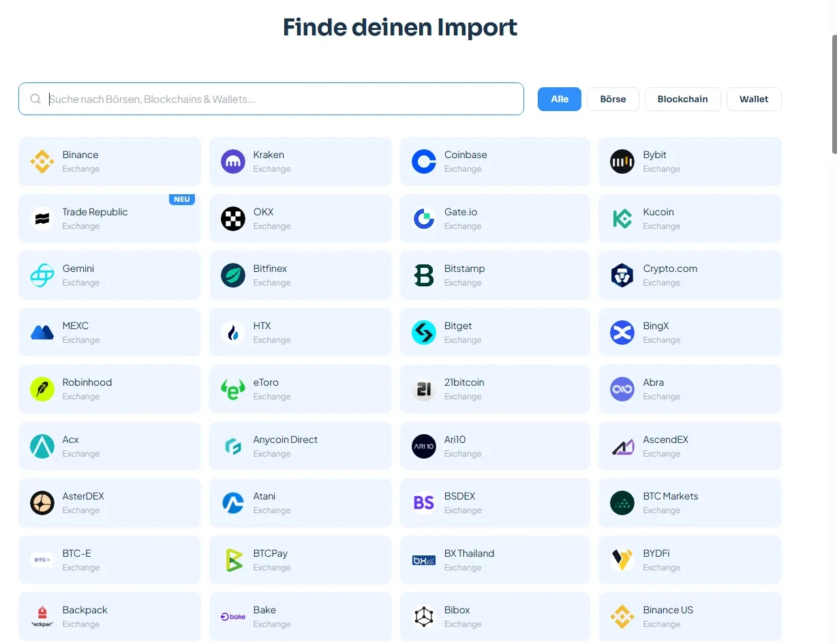Viewport: 837px width, 644px height.
Task: Click the "Gate.io" name text
Action: [461, 212]
